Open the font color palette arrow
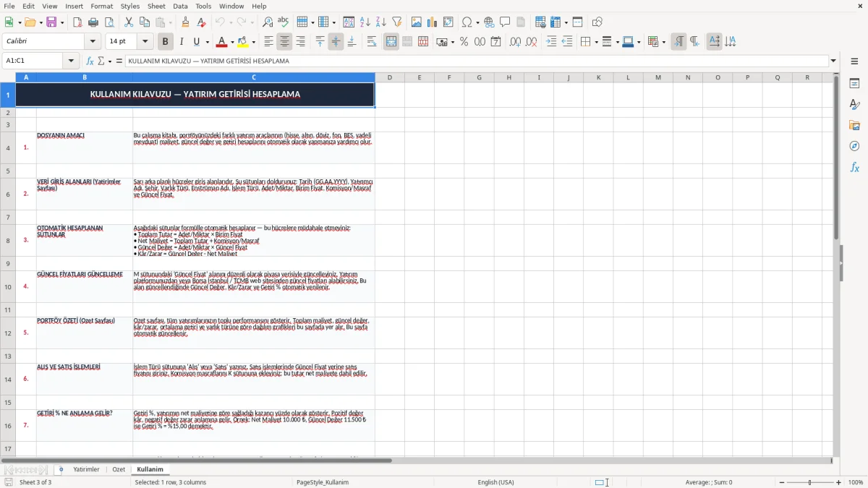 pyautogui.click(x=231, y=42)
